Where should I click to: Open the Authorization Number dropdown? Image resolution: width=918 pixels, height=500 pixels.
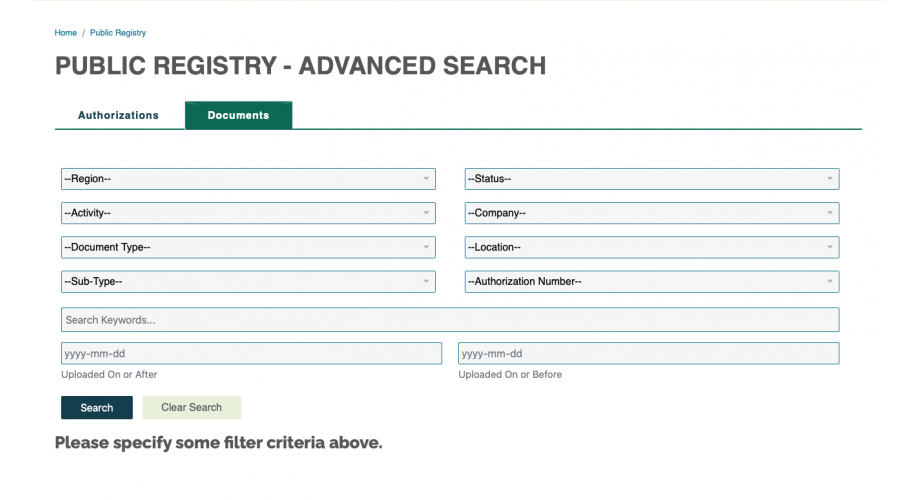click(x=652, y=282)
